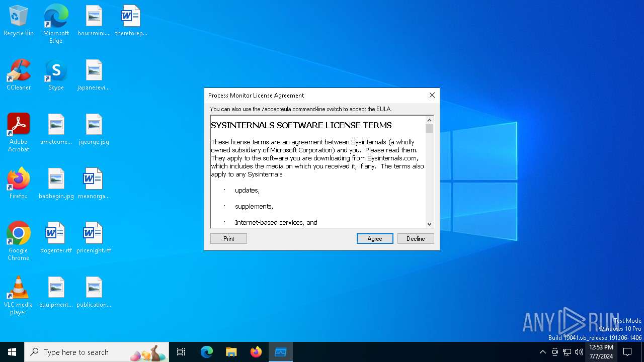Image resolution: width=644 pixels, height=362 pixels.
Task: Select the badbegin.jpg file icon
Action: point(56,184)
